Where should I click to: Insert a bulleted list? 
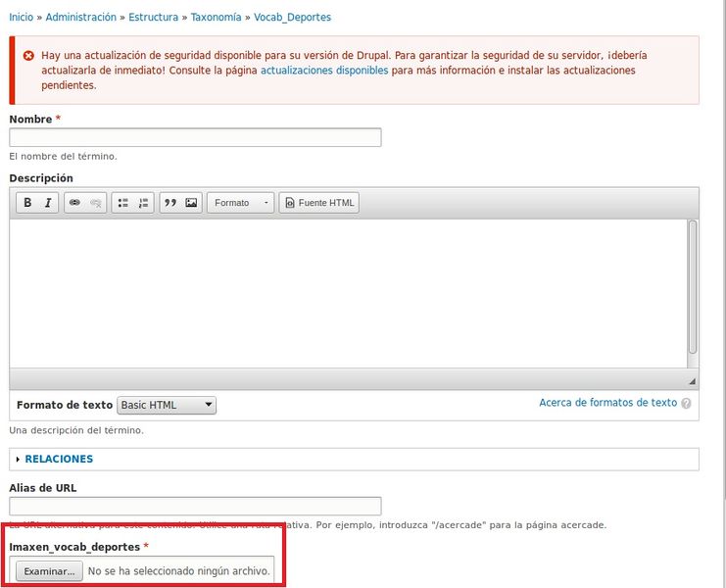122,203
